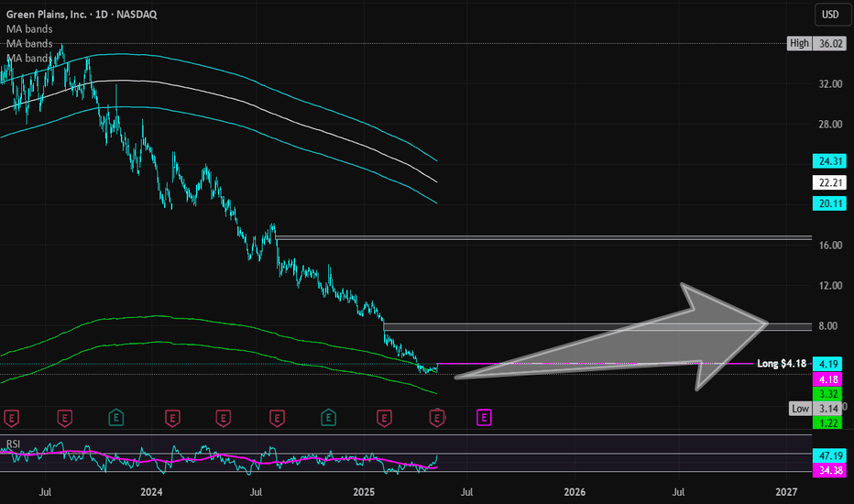The width and height of the screenshot is (854, 504).
Task: Open the first green earnings marker before 2024
Action: (116, 418)
